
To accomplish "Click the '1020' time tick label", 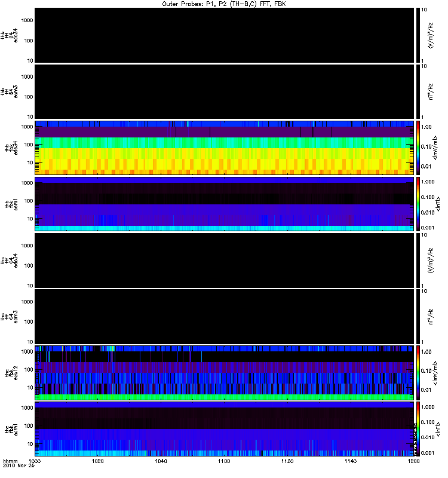I will [x=97, y=461].
